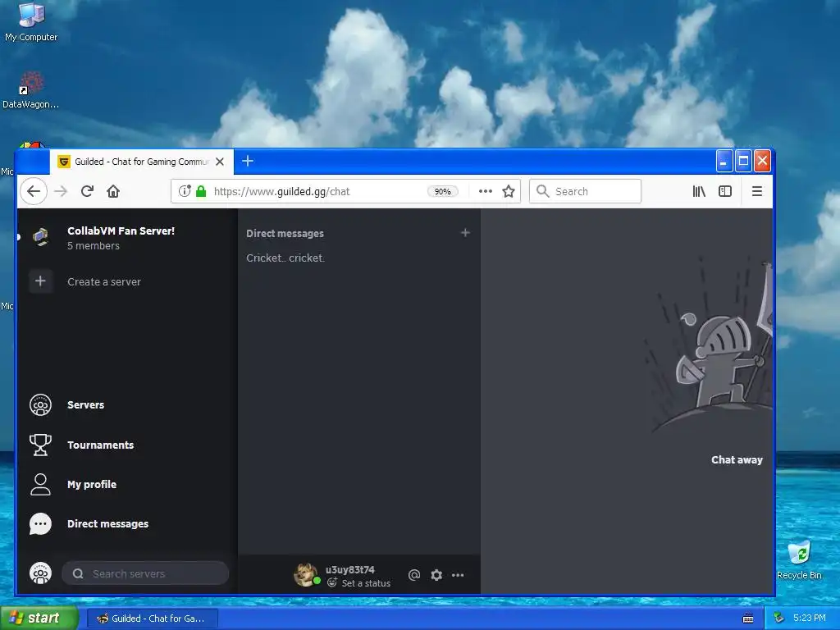Viewport: 840px width, 630px height.
Task: Open the more options ellipsis near username
Action: pos(458,575)
